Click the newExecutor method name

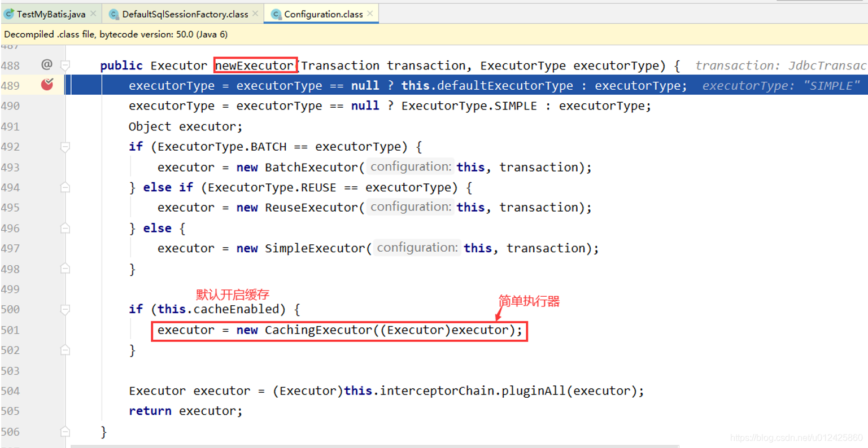click(x=255, y=65)
